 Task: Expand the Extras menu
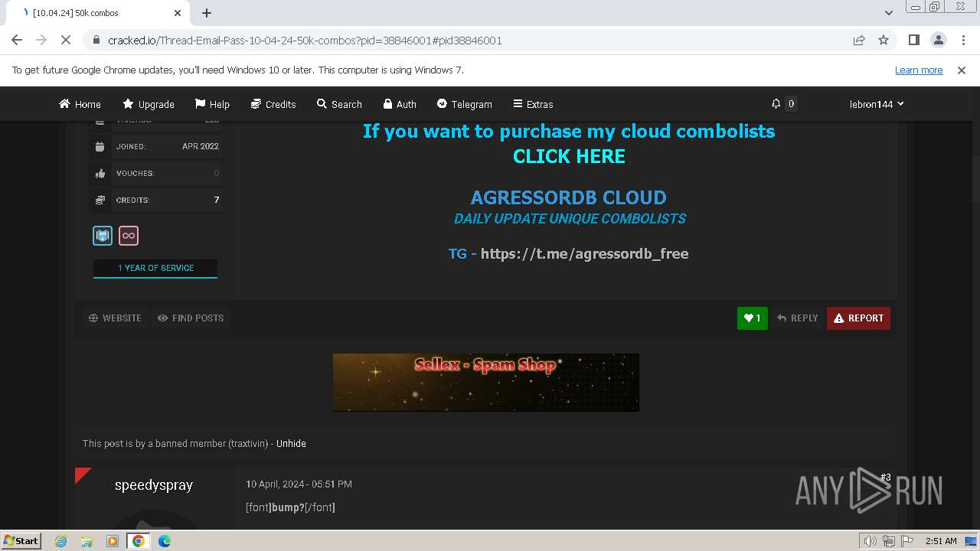click(x=533, y=104)
